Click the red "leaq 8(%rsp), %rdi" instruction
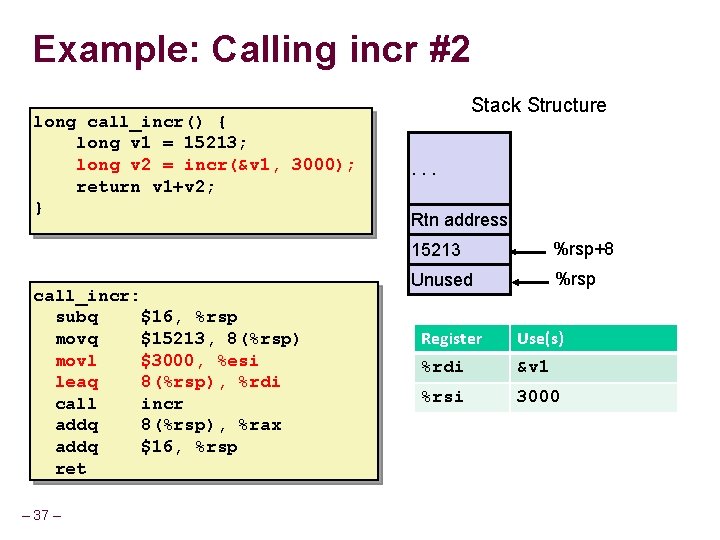720x540 pixels. click(x=168, y=382)
